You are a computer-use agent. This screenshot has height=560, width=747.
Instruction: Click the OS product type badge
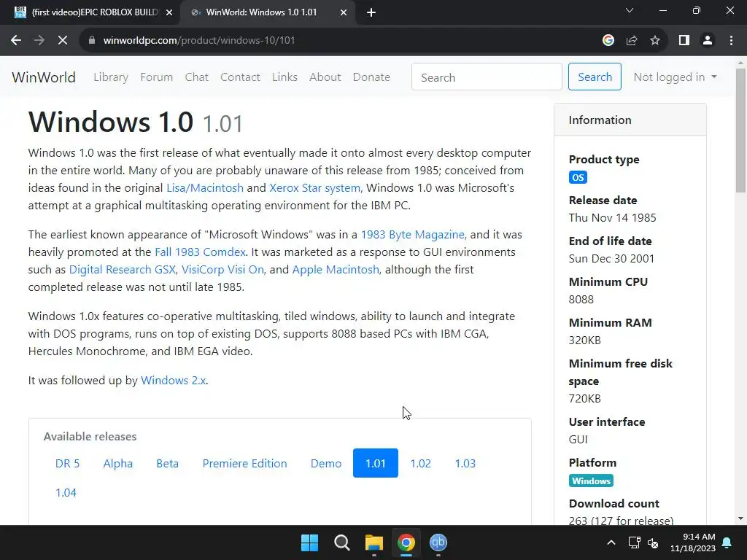click(x=578, y=178)
